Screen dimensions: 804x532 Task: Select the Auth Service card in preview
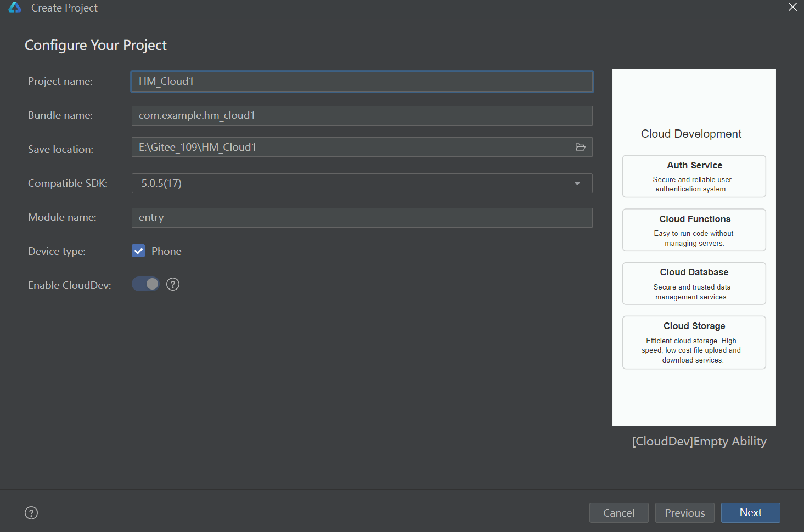tap(694, 176)
